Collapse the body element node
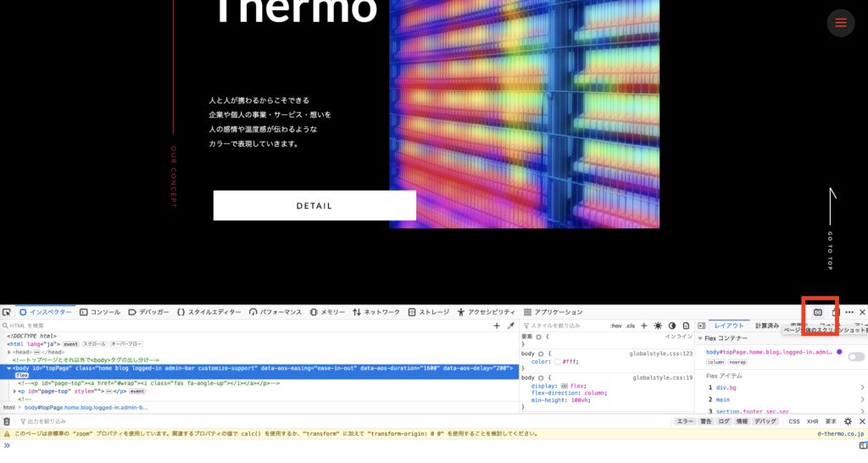The width and height of the screenshot is (868, 463). coord(9,368)
